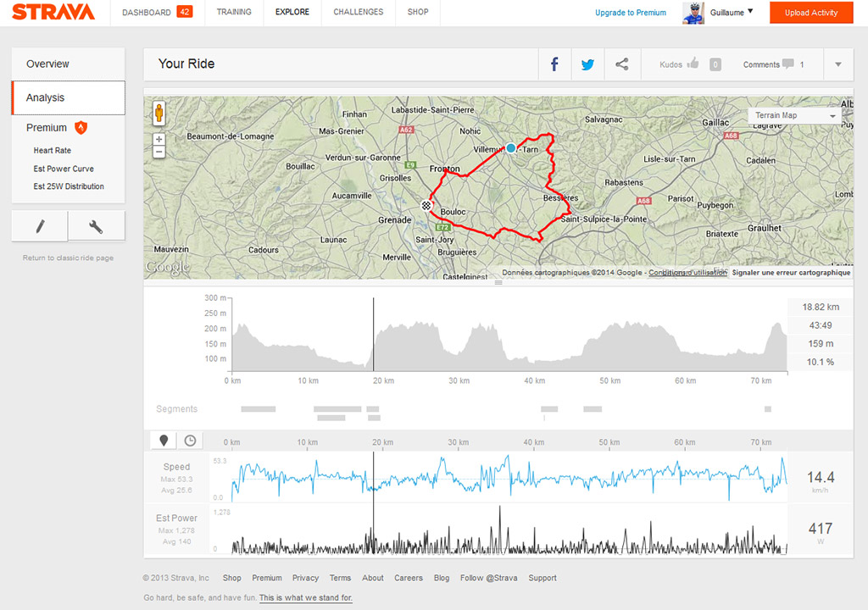
Task: Switch chart axis to time
Action: coord(190,441)
